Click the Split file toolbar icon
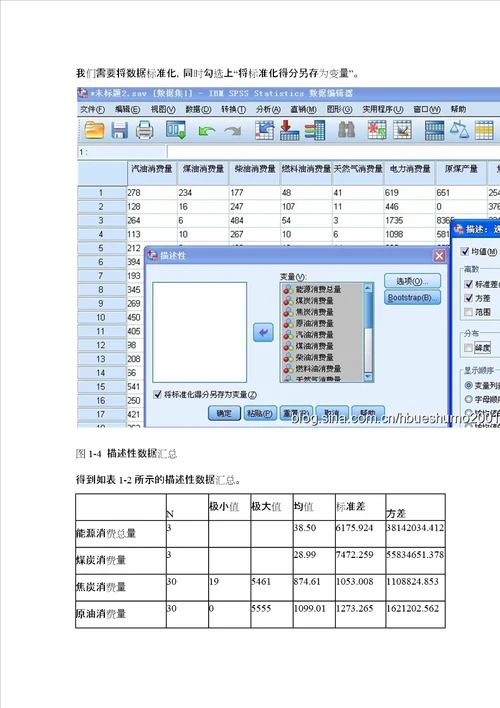 pos(435,130)
